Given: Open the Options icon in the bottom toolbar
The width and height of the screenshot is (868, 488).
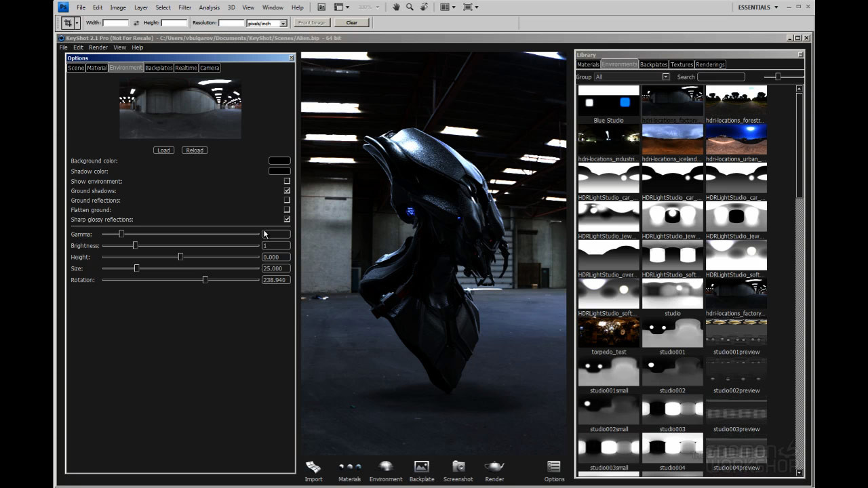Looking at the screenshot, I should point(554,466).
